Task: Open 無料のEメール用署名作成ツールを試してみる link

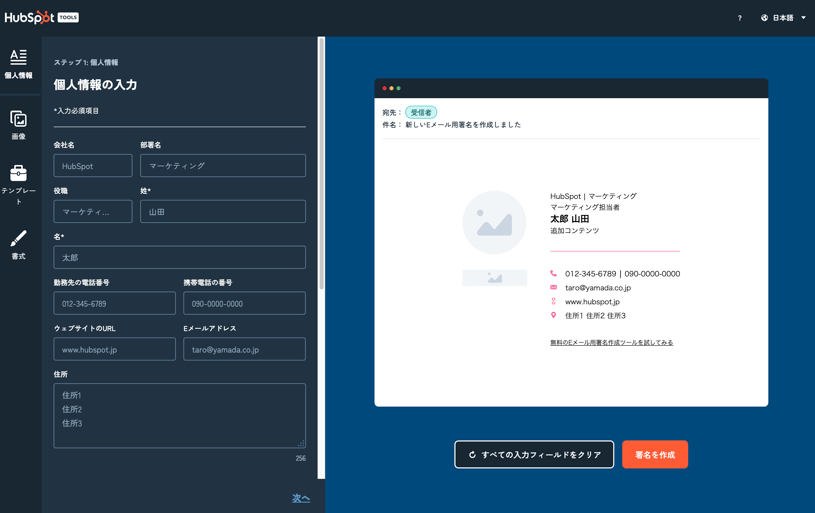Action: coord(612,343)
